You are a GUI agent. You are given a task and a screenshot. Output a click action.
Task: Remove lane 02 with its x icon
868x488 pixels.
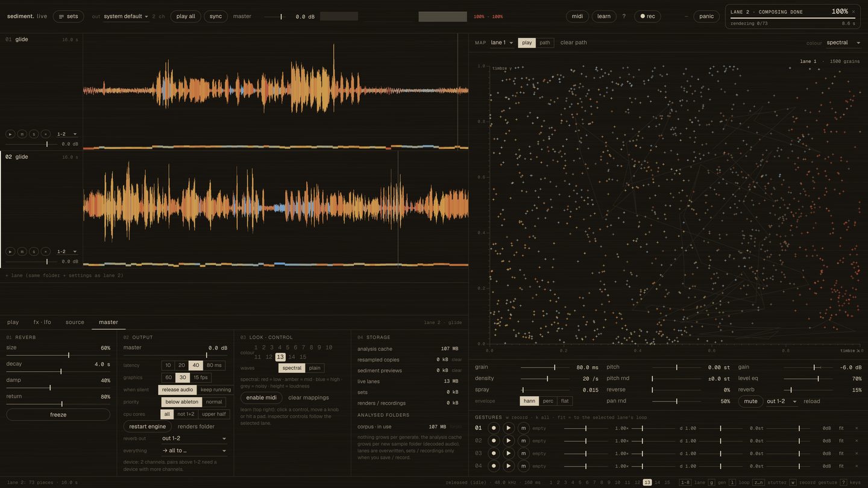pos(45,251)
